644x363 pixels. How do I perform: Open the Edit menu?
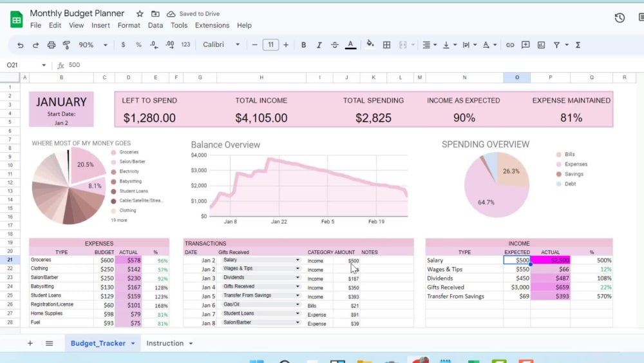pyautogui.click(x=55, y=26)
